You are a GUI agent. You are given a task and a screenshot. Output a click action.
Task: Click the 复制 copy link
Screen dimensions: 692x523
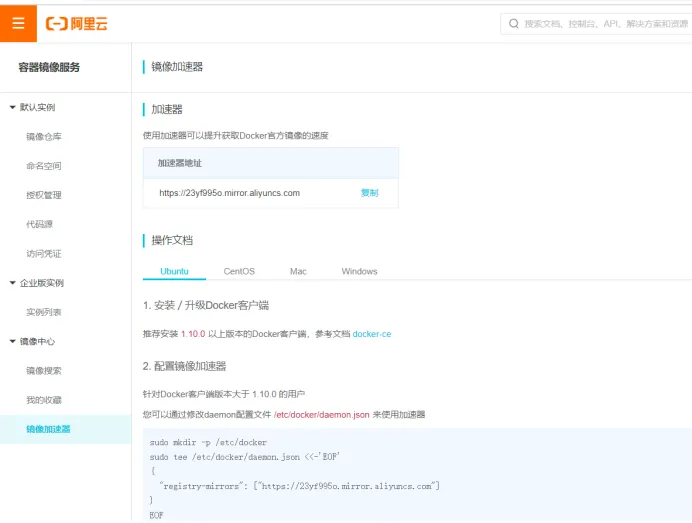click(369, 193)
